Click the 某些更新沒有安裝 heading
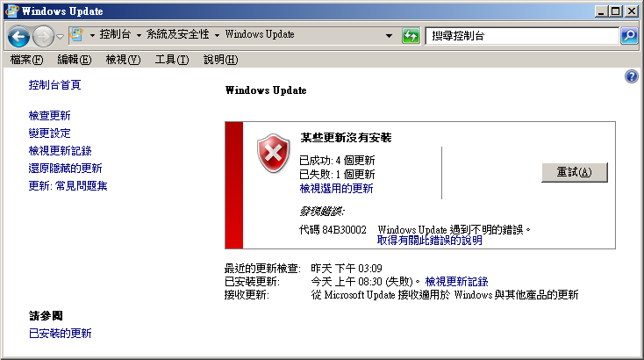 coord(346,138)
